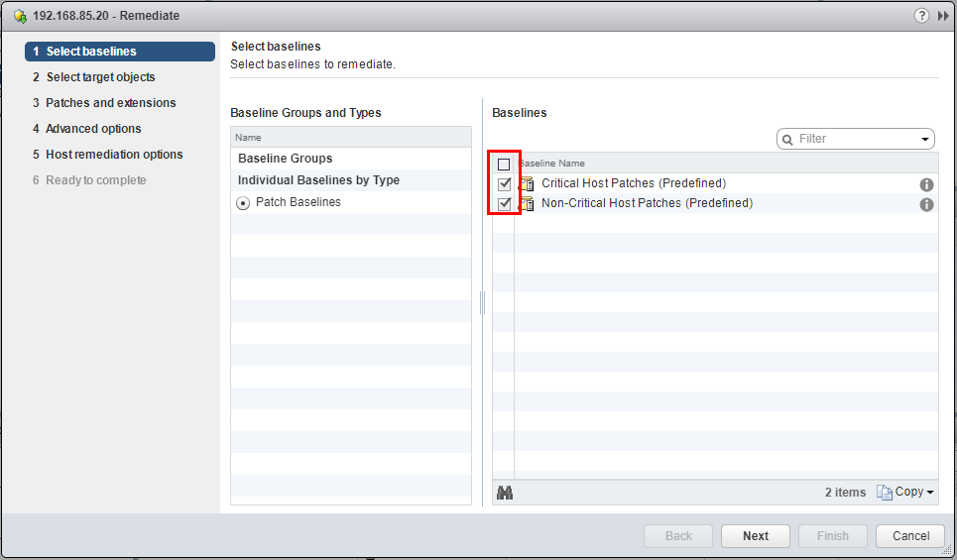Toggle the select-all baselines header checkbox
This screenshot has height=560, width=957.
[504, 165]
